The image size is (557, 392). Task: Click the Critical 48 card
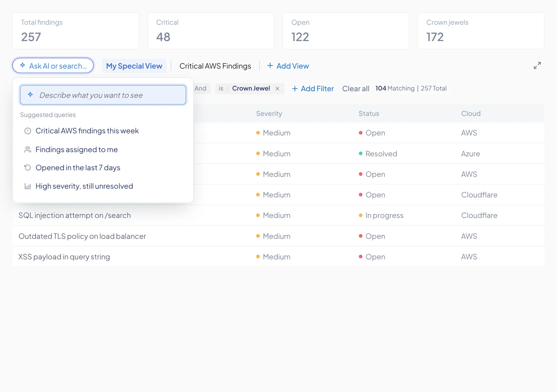(211, 31)
